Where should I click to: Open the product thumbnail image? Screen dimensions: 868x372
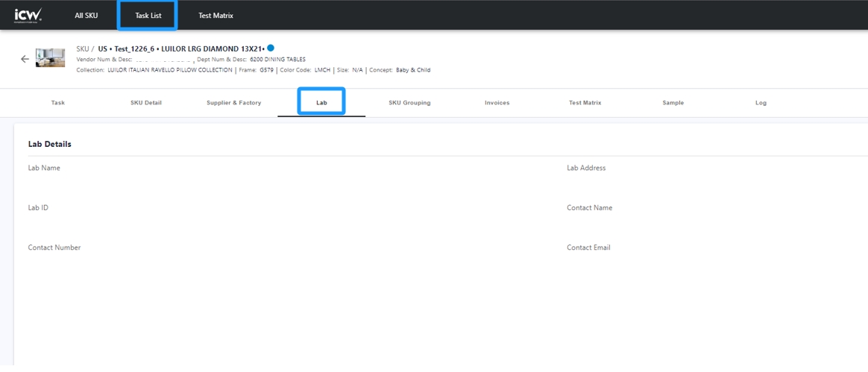tap(51, 58)
